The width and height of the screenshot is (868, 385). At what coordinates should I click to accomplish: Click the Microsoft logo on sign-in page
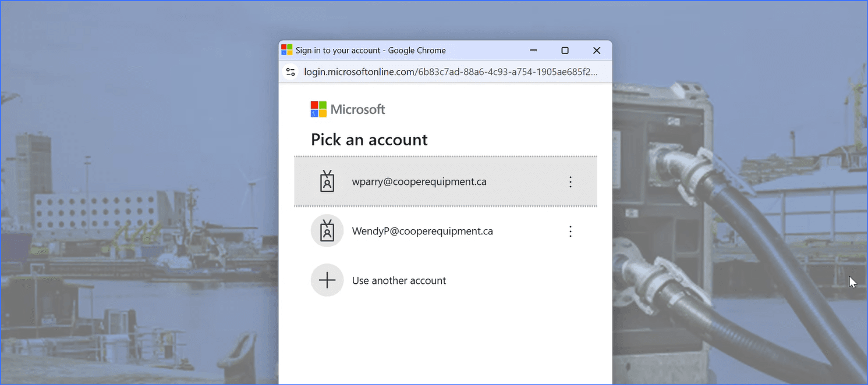(318, 109)
